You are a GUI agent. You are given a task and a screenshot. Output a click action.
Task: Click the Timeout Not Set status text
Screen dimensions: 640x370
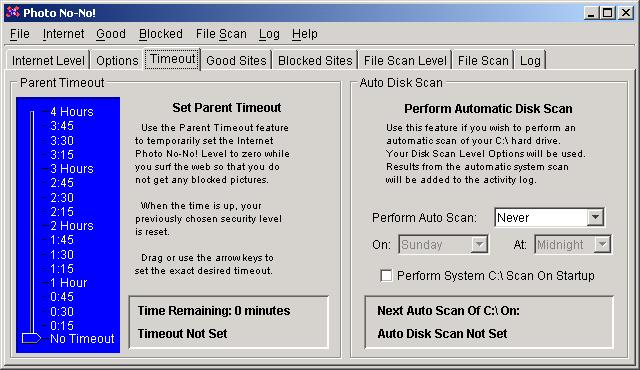pos(182,334)
